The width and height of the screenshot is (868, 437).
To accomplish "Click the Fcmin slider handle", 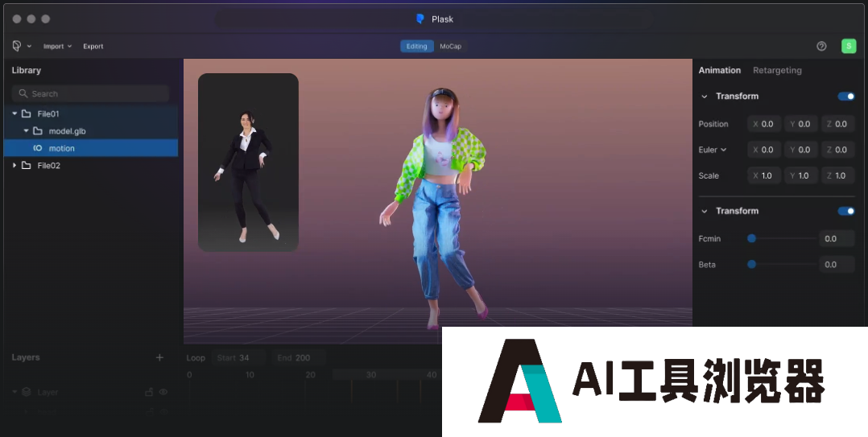I will (751, 238).
